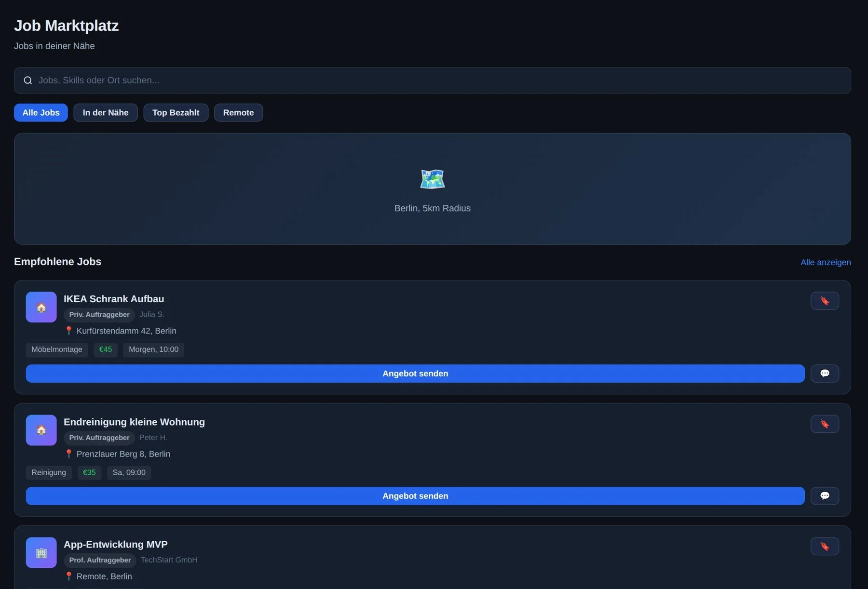Image resolution: width=868 pixels, height=589 pixels.
Task: Click the Priv. Auftraggeber badge near Julia S.
Action: 99,315
